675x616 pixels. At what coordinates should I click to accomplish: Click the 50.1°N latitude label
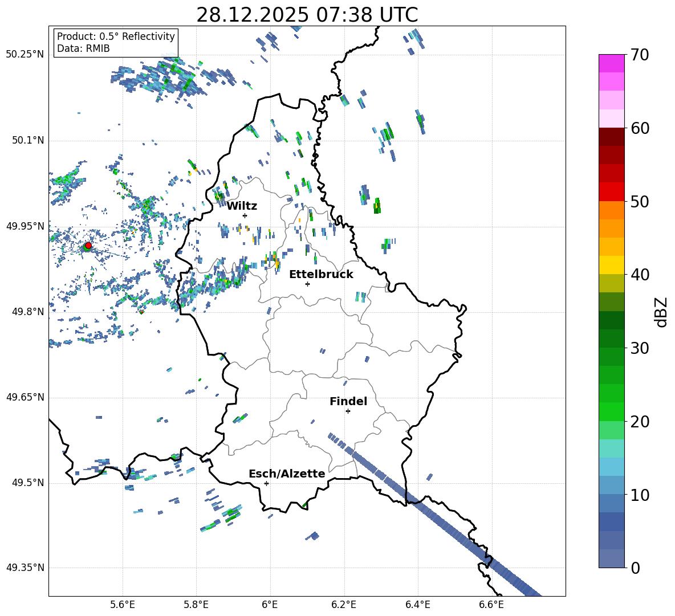(28, 141)
